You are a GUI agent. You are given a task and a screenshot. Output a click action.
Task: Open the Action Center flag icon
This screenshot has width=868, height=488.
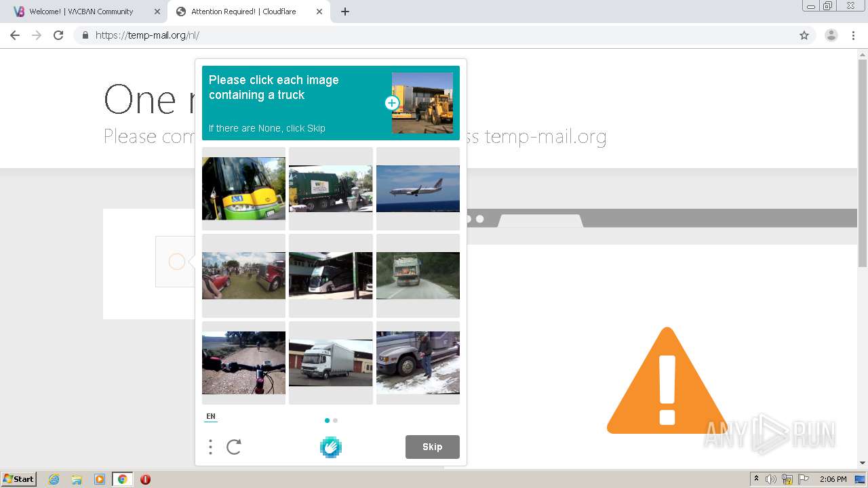[804, 479]
